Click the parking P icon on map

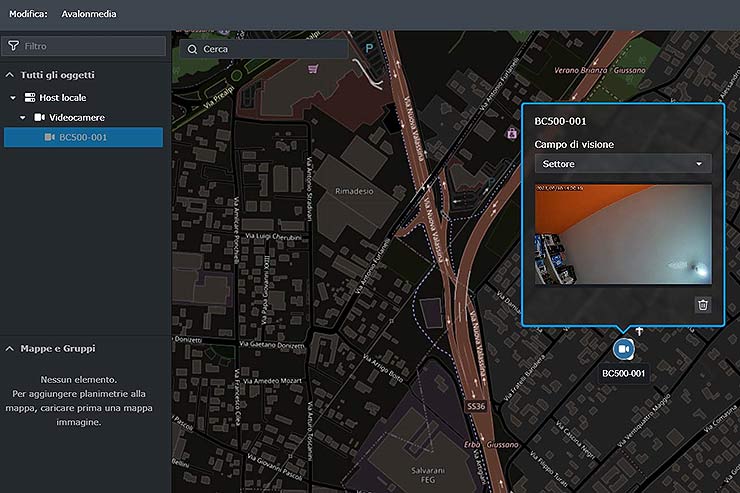[369, 47]
